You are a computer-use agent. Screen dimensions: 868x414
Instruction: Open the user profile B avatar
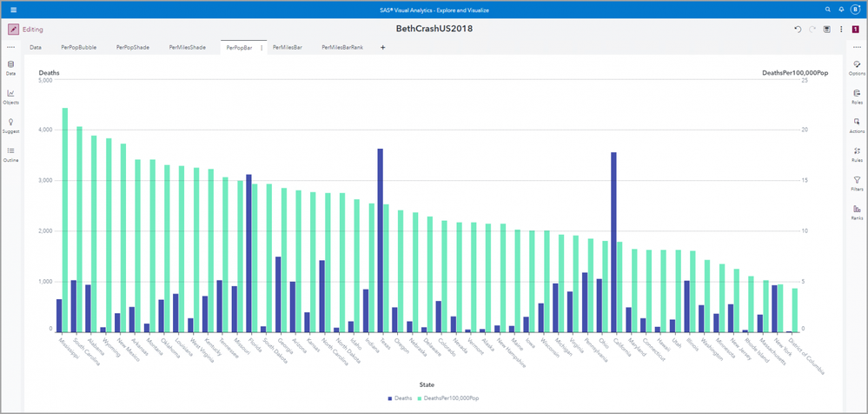[855, 10]
